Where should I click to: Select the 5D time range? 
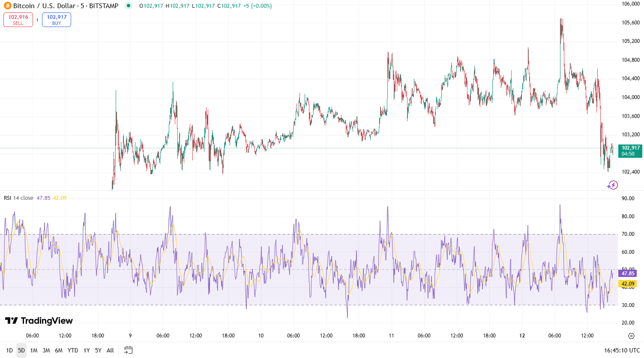point(21,350)
